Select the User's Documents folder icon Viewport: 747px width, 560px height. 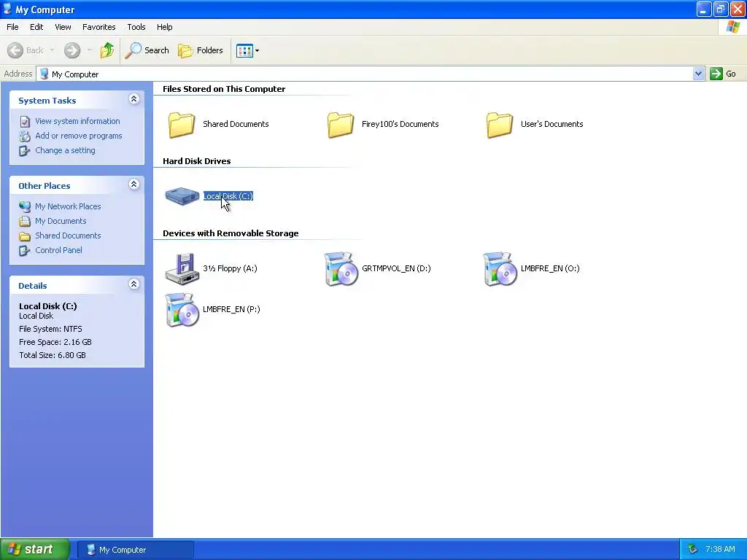(x=500, y=124)
